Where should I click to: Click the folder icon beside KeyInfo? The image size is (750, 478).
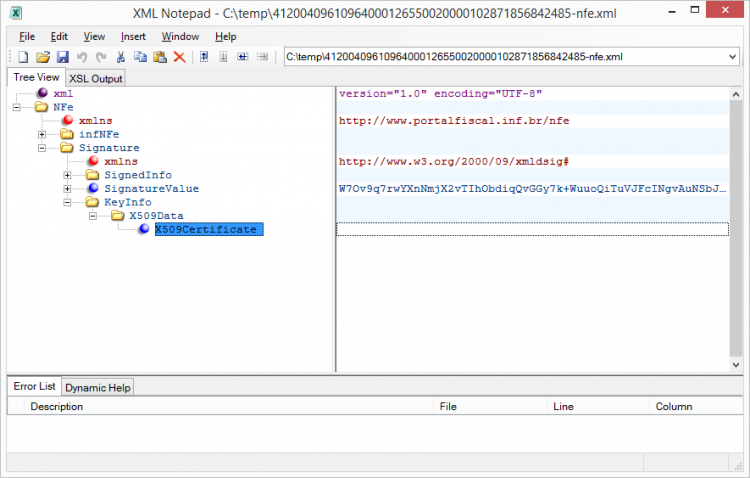[92, 202]
